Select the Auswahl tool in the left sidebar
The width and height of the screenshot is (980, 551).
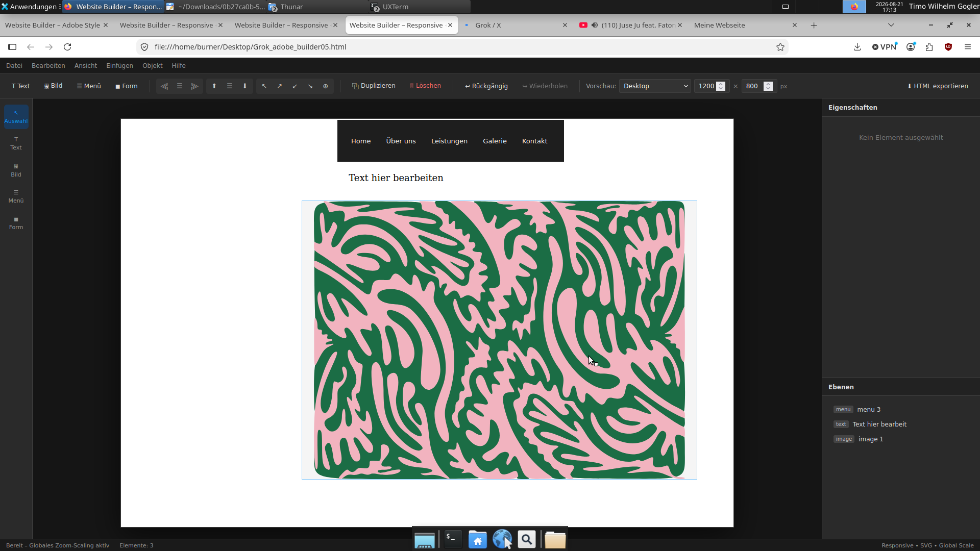[16, 117]
